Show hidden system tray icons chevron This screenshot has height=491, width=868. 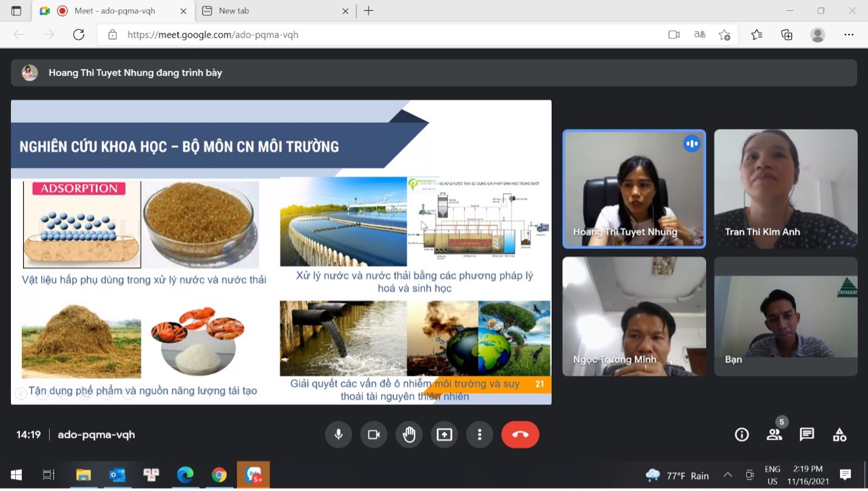click(x=728, y=475)
